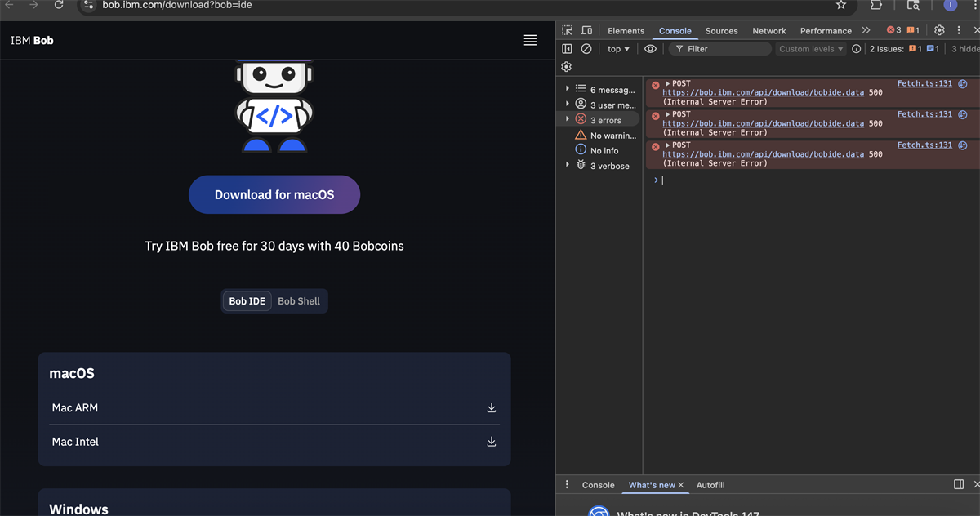Image resolution: width=980 pixels, height=516 pixels.
Task: Show more DevTools tabs via double chevron
Action: point(866,30)
